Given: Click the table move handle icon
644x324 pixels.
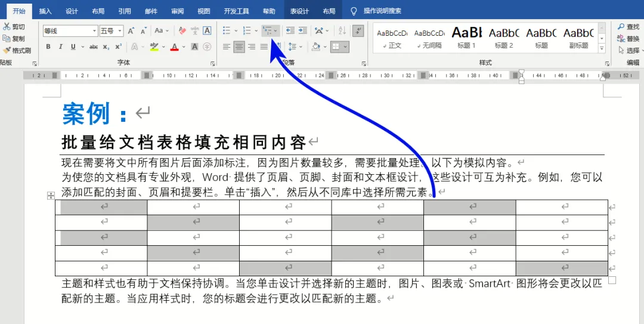Looking at the screenshot, I should 51,196.
